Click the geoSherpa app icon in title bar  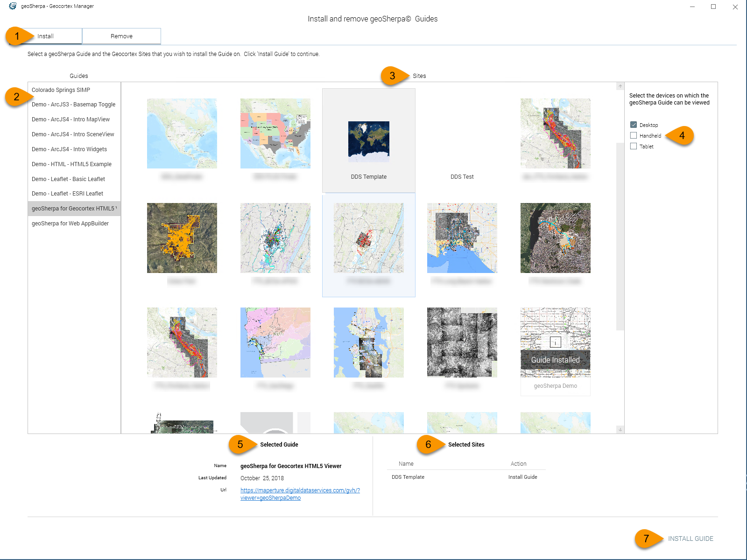tap(13, 6)
